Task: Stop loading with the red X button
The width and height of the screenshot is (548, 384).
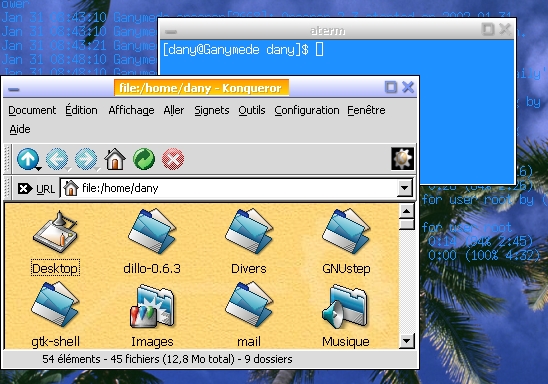Action: (x=173, y=159)
